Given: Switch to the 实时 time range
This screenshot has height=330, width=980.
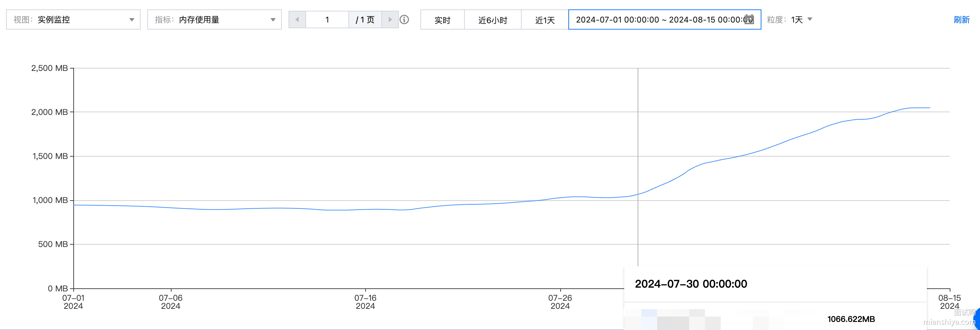Looking at the screenshot, I should (442, 20).
